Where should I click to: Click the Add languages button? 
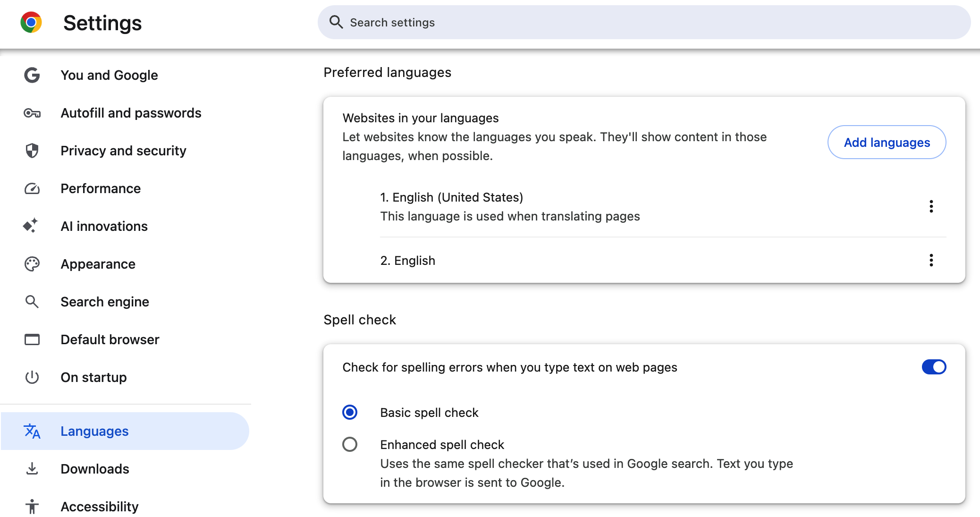(x=887, y=142)
